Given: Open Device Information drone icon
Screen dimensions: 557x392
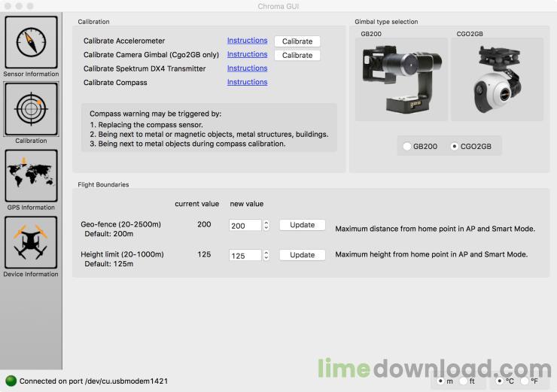Looking at the screenshot, I should (32, 242).
